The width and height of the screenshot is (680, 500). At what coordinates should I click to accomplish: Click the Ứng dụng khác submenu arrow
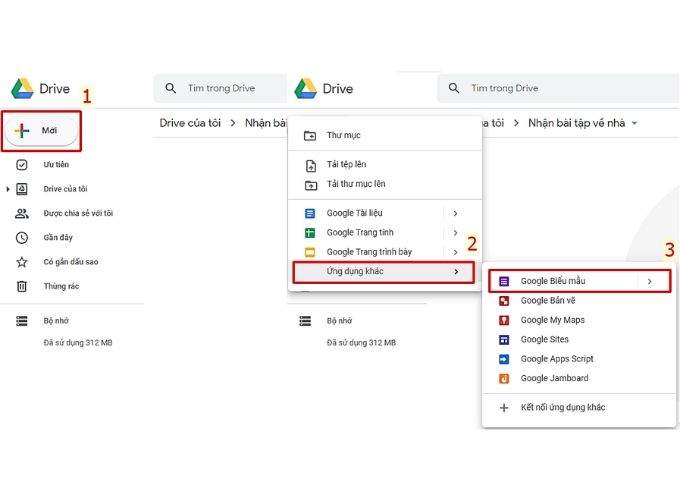456,272
